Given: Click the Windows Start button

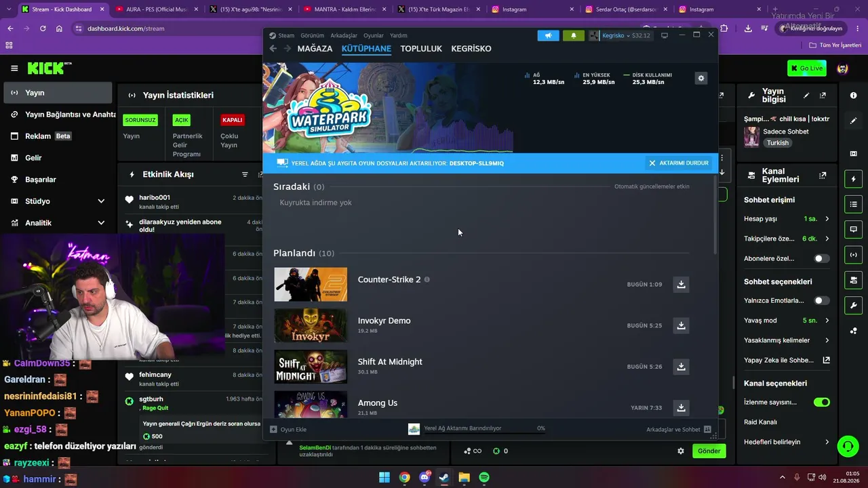Looking at the screenshot, I should (384, 477).
